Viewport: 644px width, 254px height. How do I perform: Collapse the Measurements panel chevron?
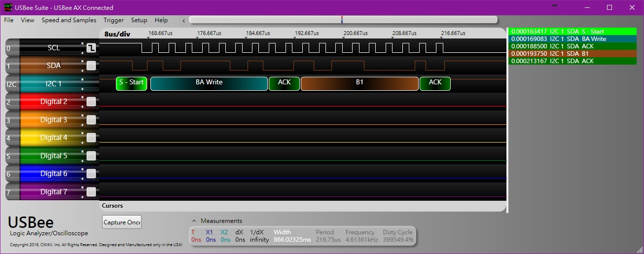194,221
